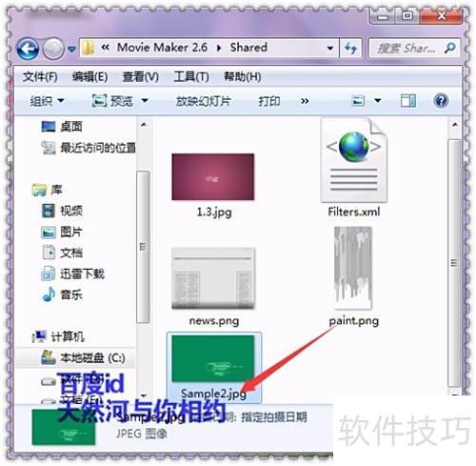
Task: Click the details pane preview thumbnail
Action: pyautogui.click(x=64, y=427)
